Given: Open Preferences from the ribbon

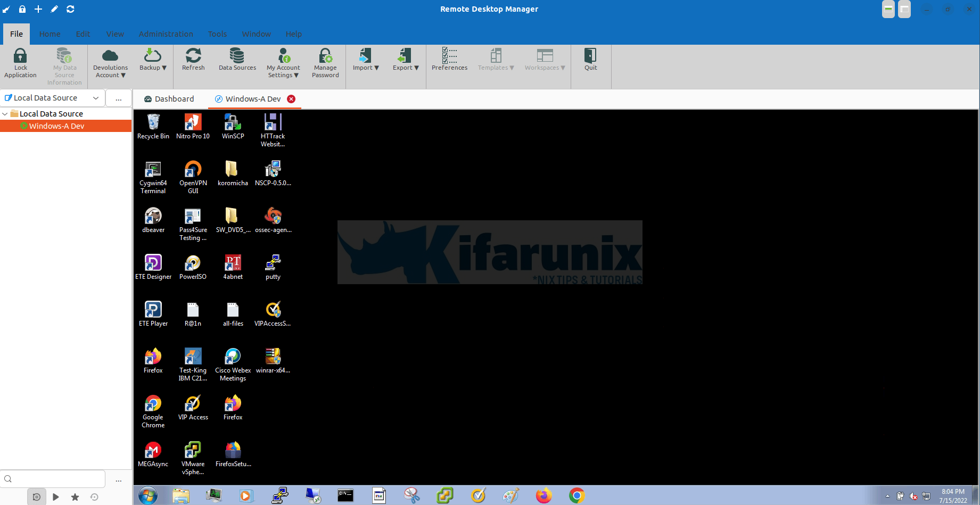Looking at the screenshot, I should pyautogui.click(x=449, y=59).
